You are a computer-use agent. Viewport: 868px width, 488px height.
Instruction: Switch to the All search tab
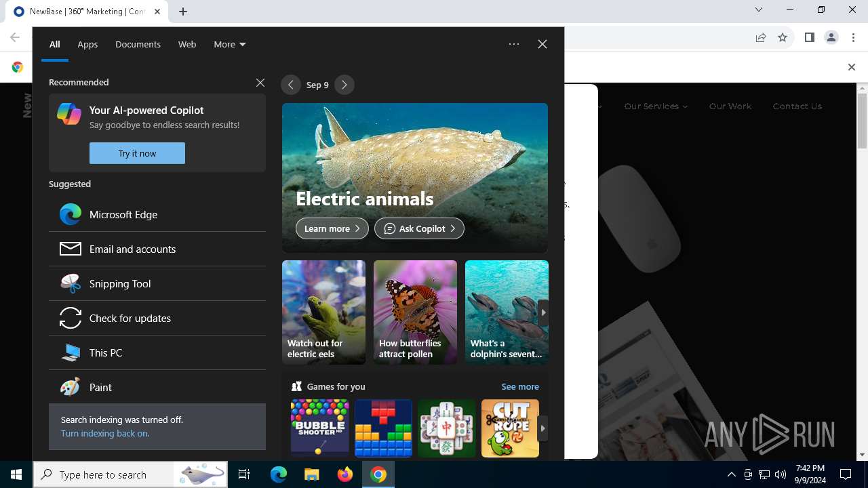(55, 44)
